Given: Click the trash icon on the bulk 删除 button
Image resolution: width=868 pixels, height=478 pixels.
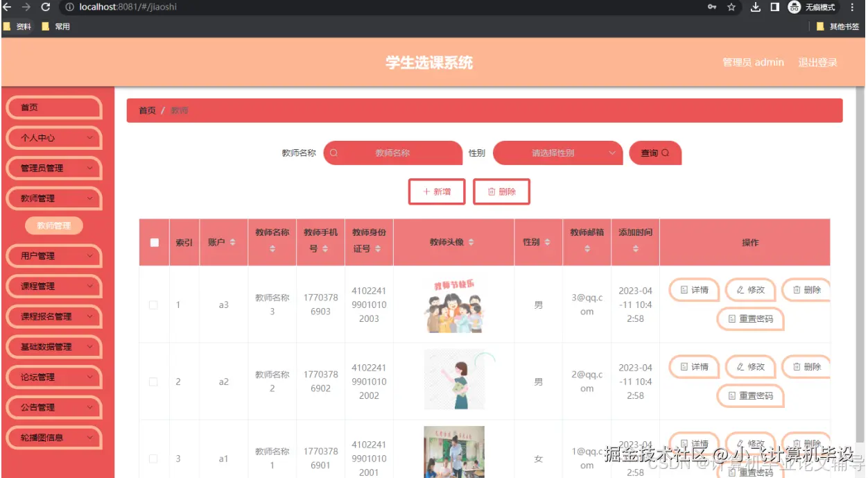Looking at the screenshot, I should (492, 191).
